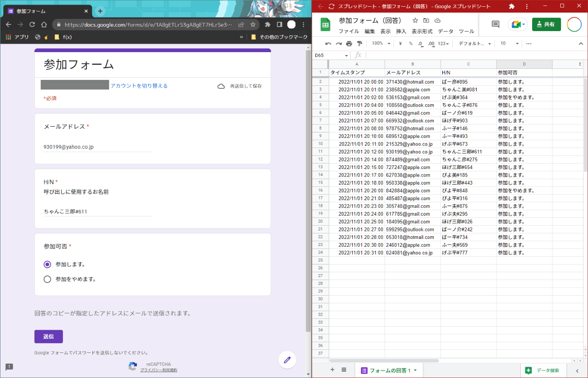
Task: Open the toolbar more options ellipsis
Action: point(529,43)
